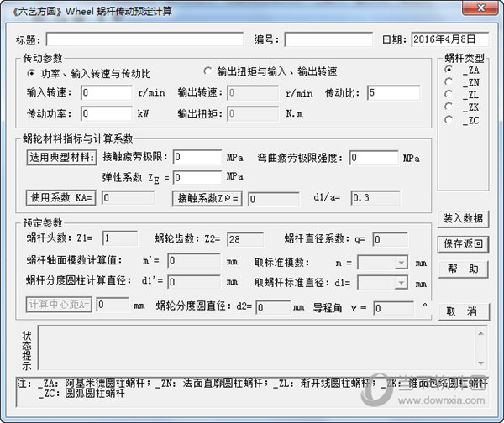
Task: Click the 使用系数 KA= button
Action: (x=60, y=197)
